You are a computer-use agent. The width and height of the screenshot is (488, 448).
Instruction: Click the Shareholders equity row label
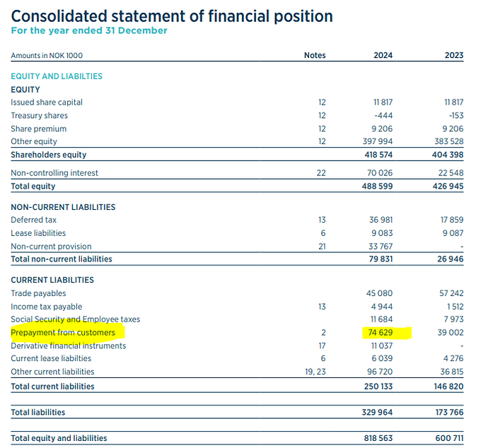pyautogui.click(x=48, y=154)
